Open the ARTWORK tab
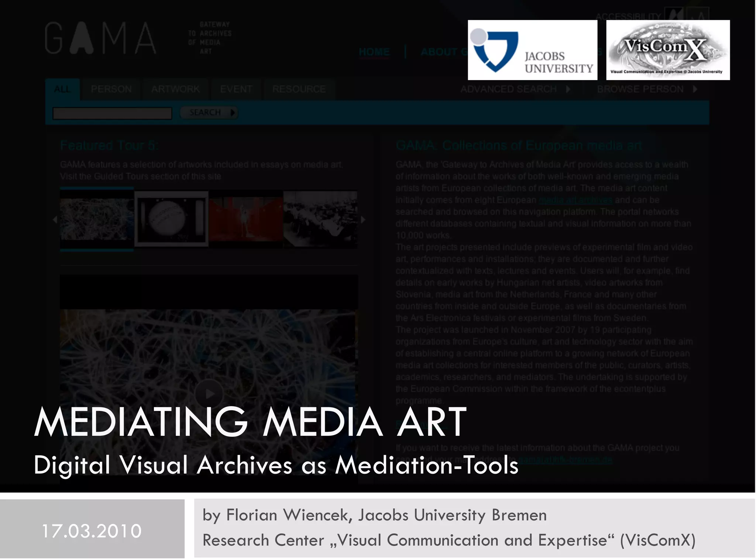 [x=175, y=89]
